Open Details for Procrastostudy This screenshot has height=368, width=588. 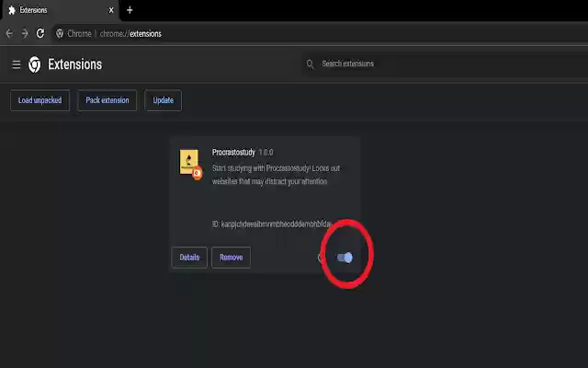[x=189, y=258]
